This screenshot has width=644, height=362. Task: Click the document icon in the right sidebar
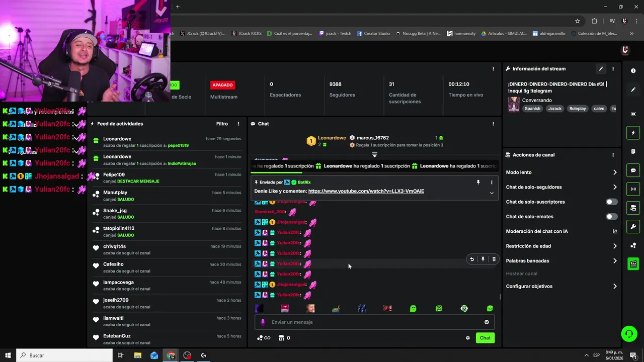[633, 151]
